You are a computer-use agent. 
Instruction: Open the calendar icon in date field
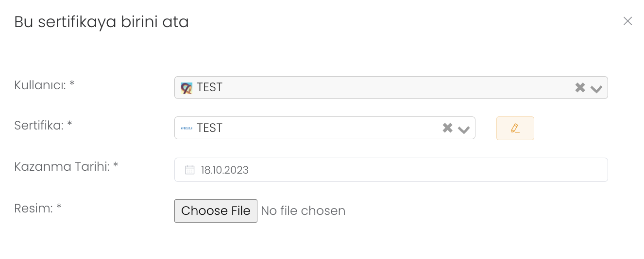(190, 170)
